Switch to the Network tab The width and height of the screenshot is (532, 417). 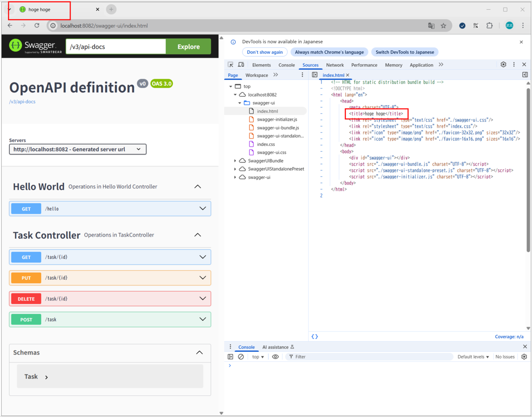point(335,65)
